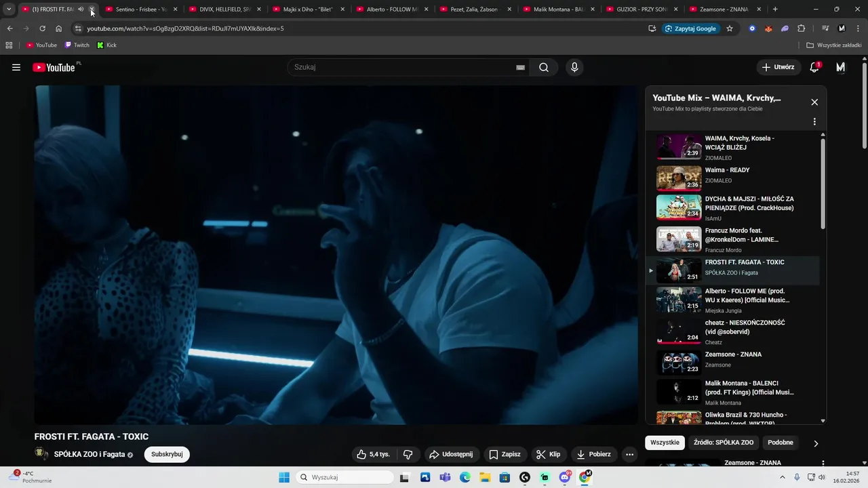This screenshot has height=488, width=868.
Task: Open the Twitch bookmark
Action: 77,45
